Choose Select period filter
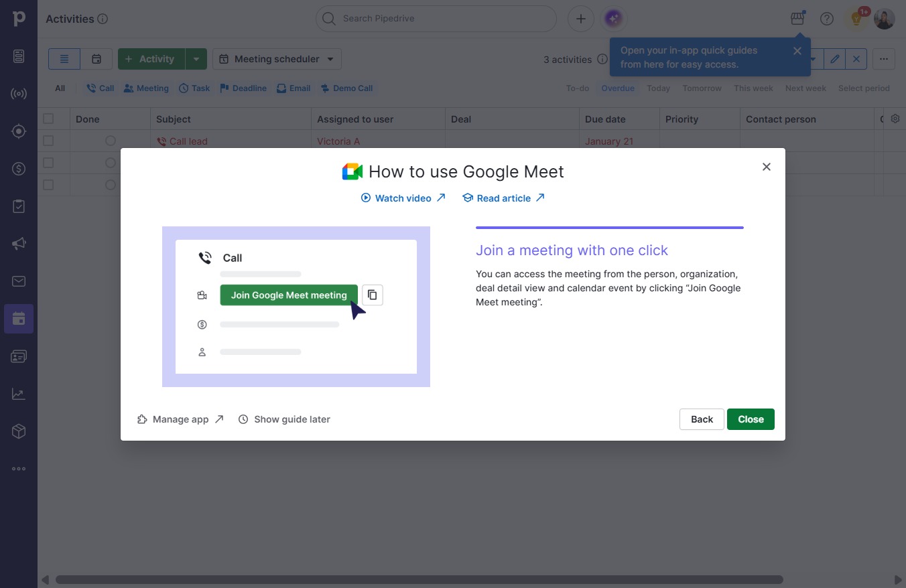Screen dimensions: 906x588 click(864, 88)
